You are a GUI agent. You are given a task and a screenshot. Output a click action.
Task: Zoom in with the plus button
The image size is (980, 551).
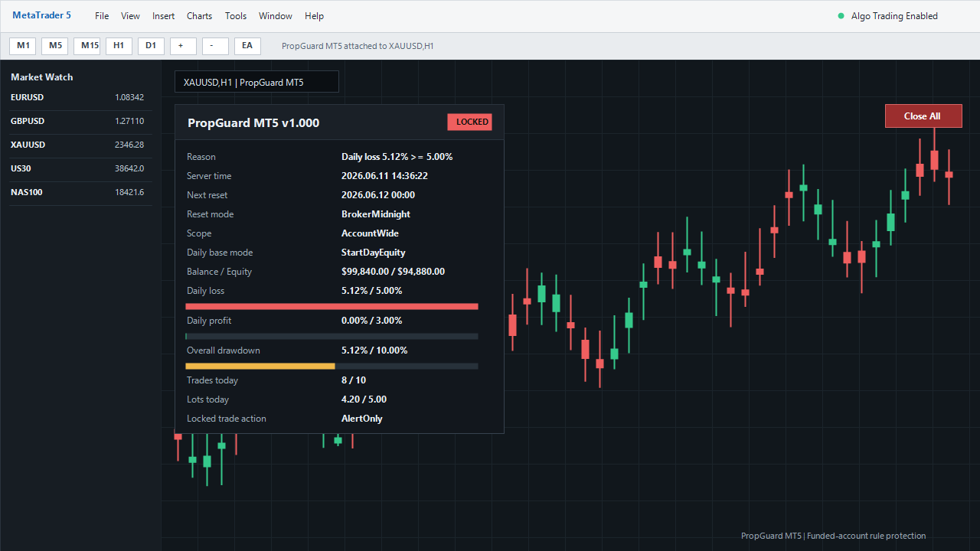[184, 46]
